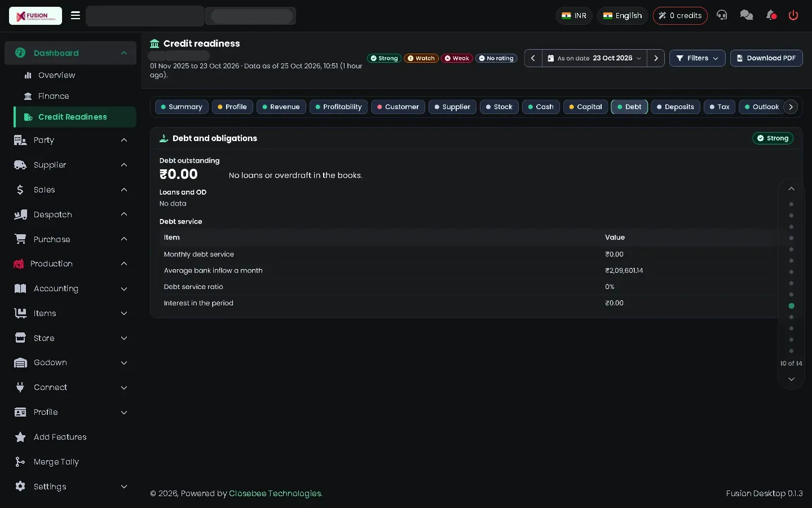Switch to the Customer tab
Viewport: 812px width, 508px height.
[398, 107]
